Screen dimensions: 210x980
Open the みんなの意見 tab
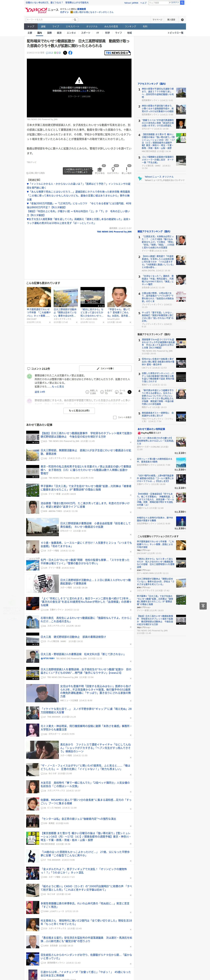point(111,27)
